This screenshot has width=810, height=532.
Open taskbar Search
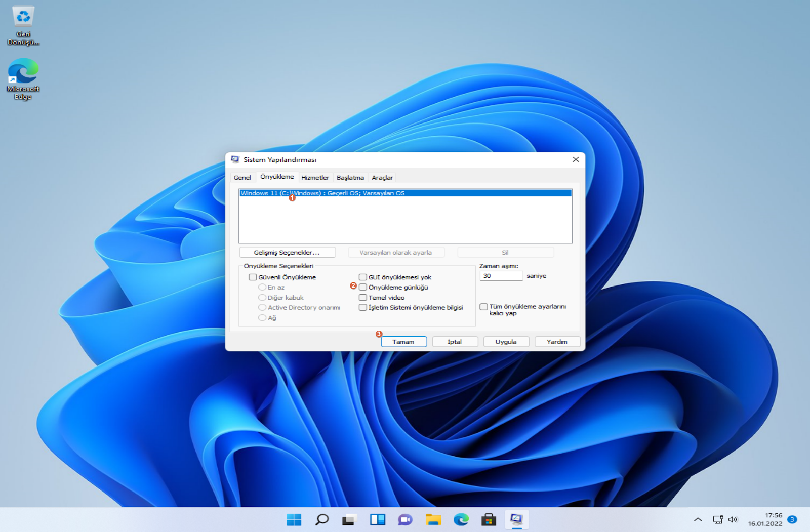point(321,519)
